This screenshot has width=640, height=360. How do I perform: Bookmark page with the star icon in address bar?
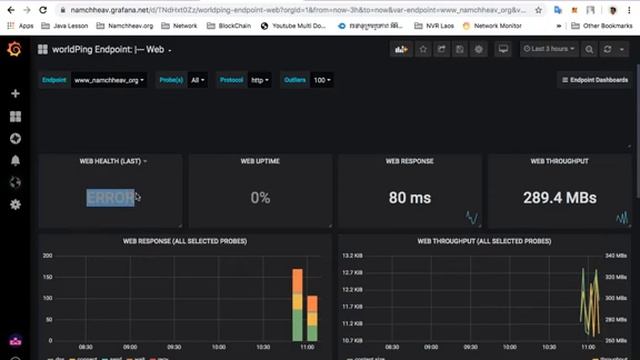pyautogui.click(x=538, y=10)
